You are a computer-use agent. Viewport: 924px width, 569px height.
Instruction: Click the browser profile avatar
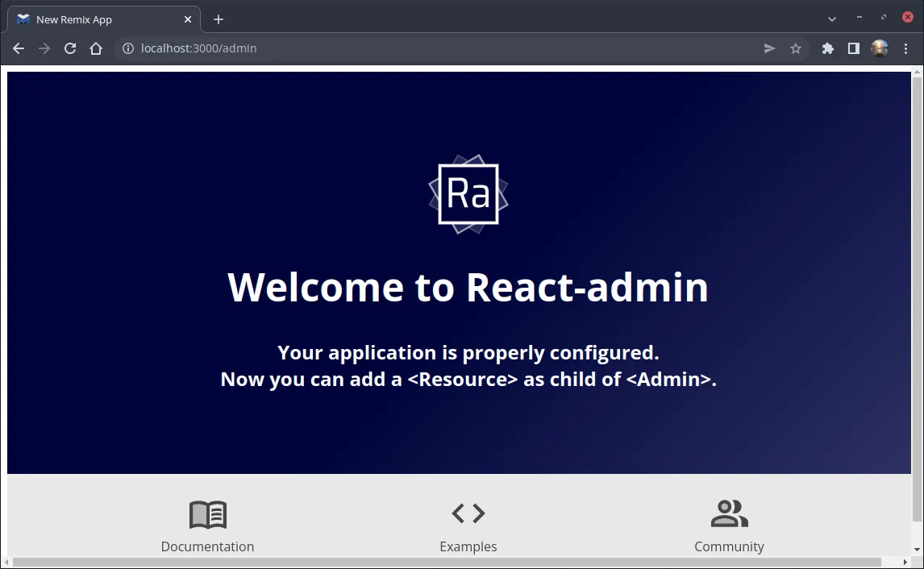point(880,48)
